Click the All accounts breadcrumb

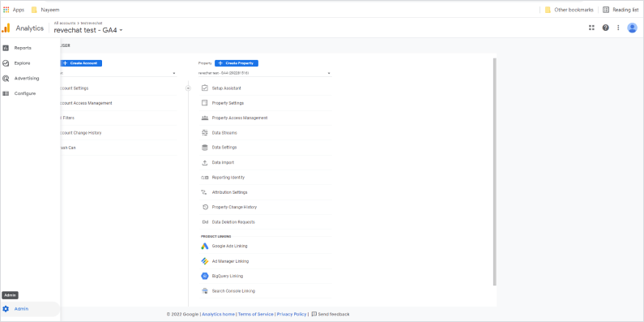coord(65,23)
